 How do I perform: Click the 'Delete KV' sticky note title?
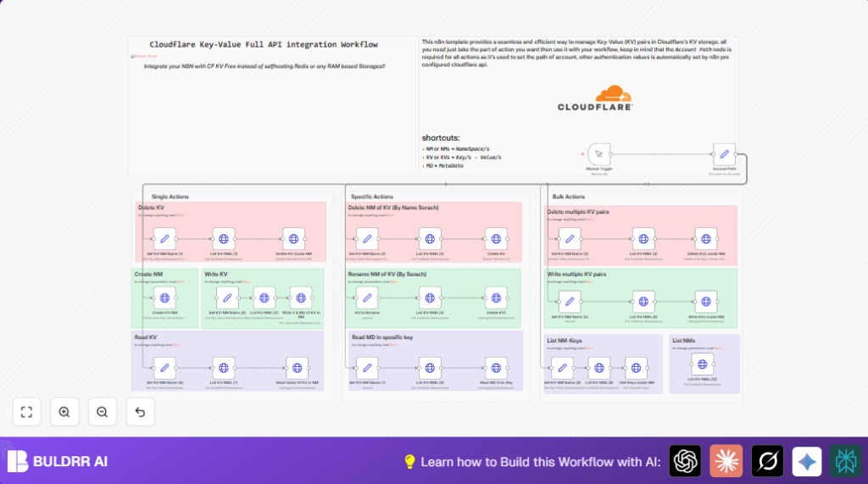[151, 208]
